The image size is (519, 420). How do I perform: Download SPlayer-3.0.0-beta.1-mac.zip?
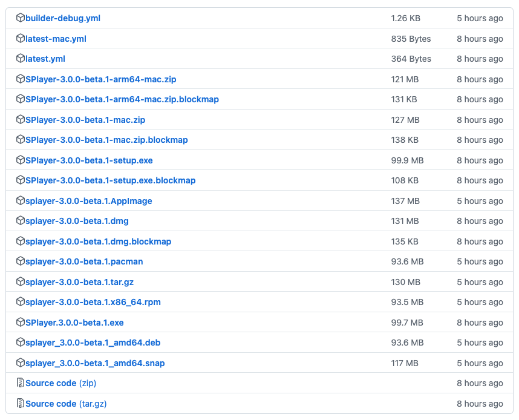click(85, 120)
